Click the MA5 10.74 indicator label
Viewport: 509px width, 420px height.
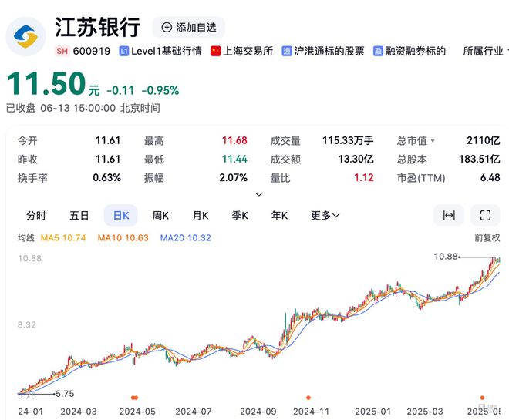63,237
